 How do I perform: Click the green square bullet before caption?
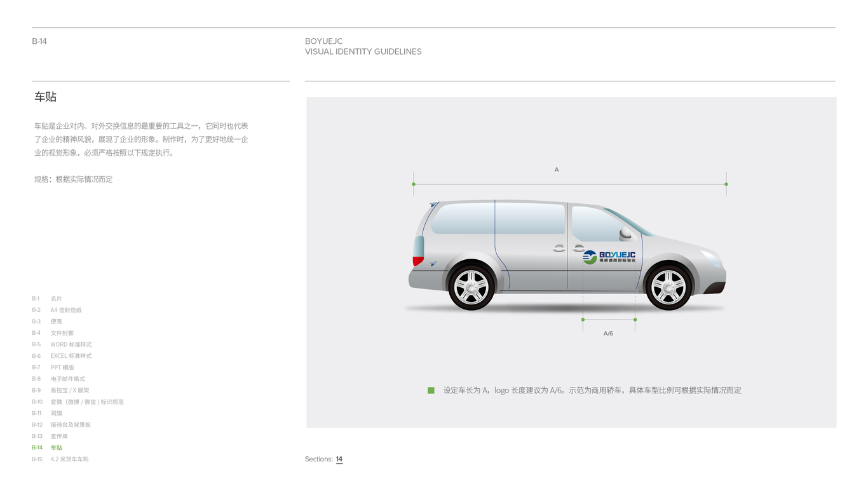pos(431,390)
